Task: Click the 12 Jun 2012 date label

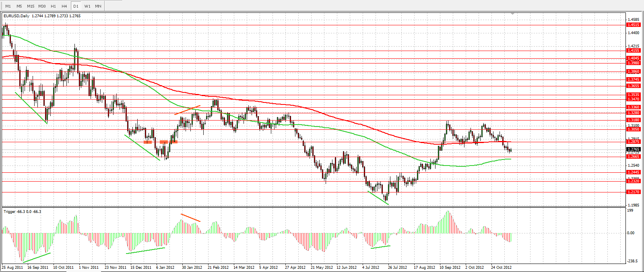Action: pos(347,267)
